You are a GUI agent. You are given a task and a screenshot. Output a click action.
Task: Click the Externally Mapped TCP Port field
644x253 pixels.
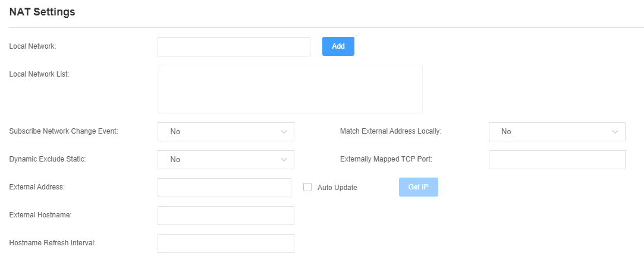pyautogui.click(x=557, y=160)
